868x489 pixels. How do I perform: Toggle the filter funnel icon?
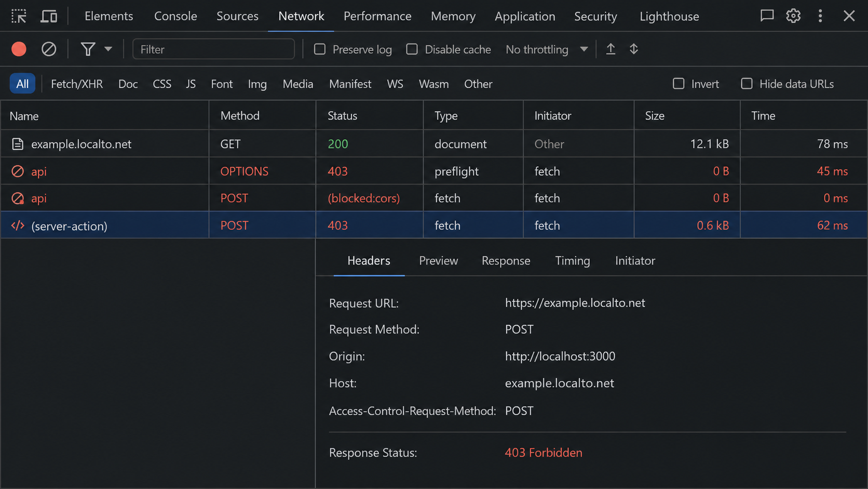point(88,49)
